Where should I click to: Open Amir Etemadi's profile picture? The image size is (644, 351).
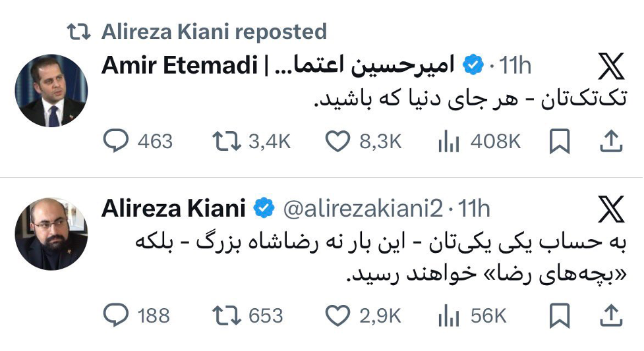tap(51, 91)
